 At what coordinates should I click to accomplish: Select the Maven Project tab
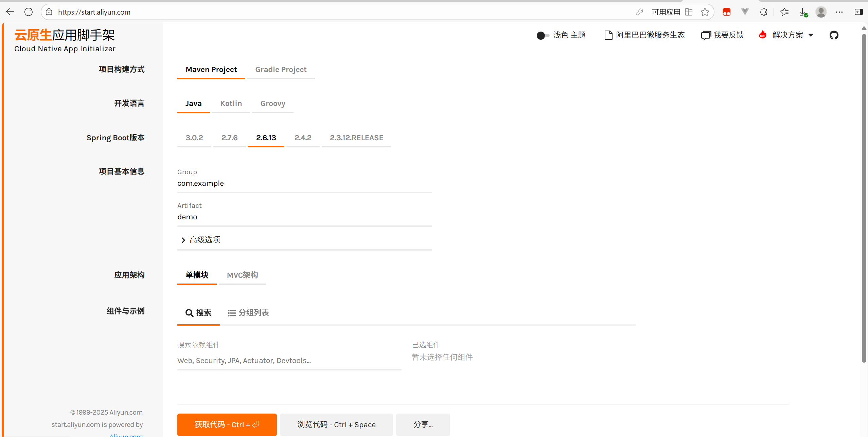pyautogui.click(x=211, y=70)
